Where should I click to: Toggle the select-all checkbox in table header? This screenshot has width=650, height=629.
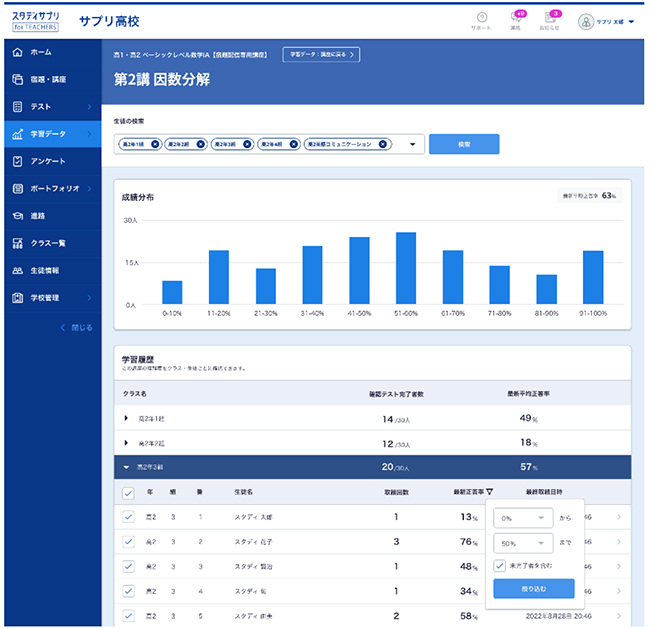128,493
